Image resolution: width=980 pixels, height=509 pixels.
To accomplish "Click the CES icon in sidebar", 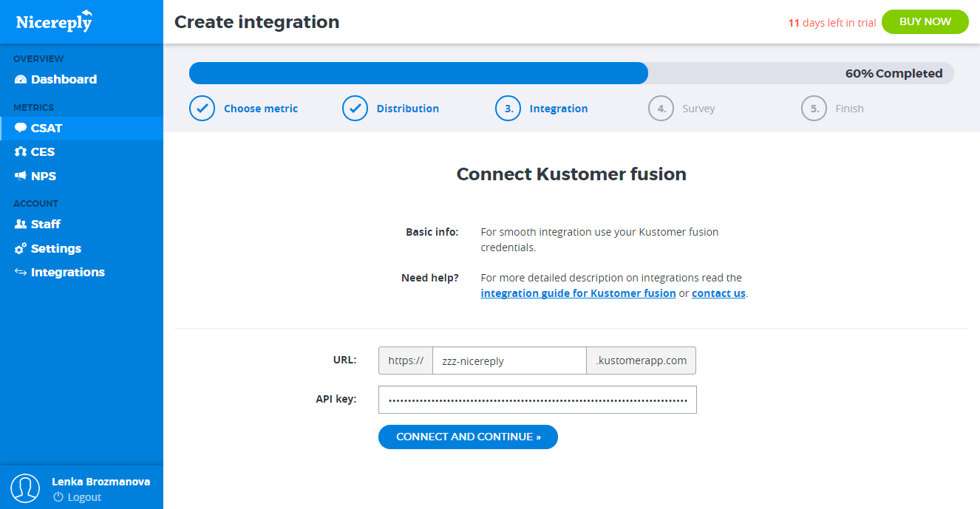I will pos(21,151).
